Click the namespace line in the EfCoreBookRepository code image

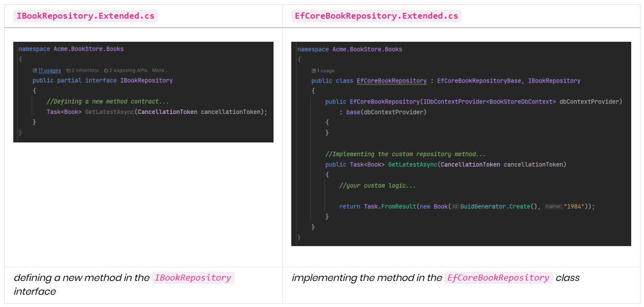click(350, 49)
